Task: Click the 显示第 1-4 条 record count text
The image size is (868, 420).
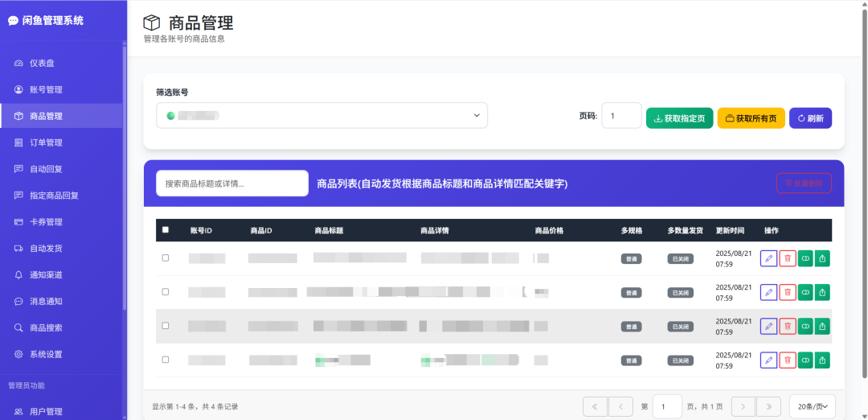Action: (x=194, y=406)
